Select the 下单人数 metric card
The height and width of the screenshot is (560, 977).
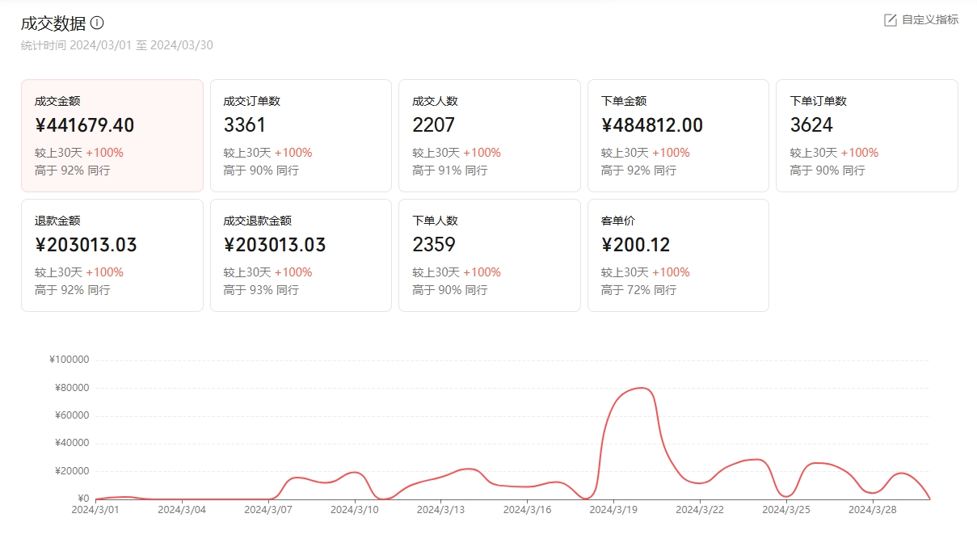(489, 255)
